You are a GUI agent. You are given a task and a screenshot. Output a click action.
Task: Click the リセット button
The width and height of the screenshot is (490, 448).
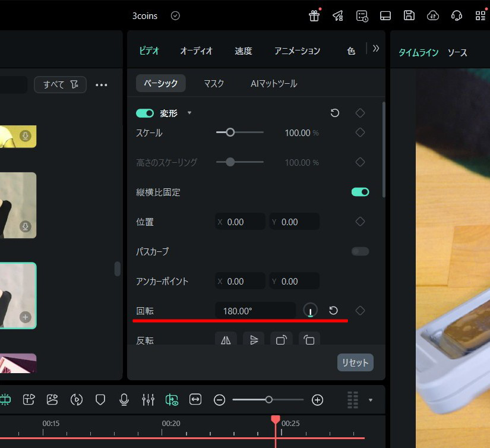[x=355, y=362]
